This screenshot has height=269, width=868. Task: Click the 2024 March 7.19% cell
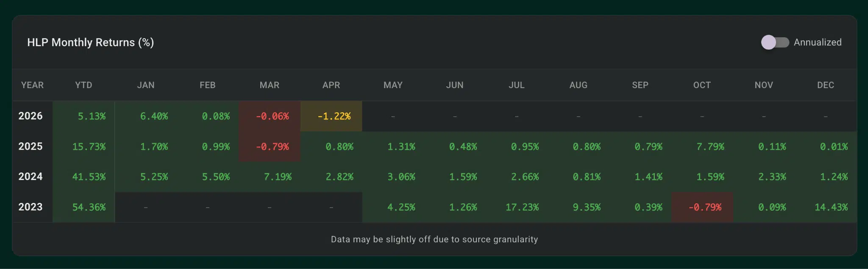pyautogui.click(x=277, y=177)
